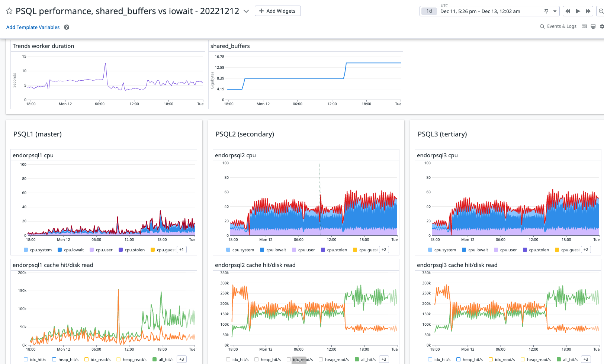
Task: Enter TV mode using monitor icon
Action: pos(593,26)
